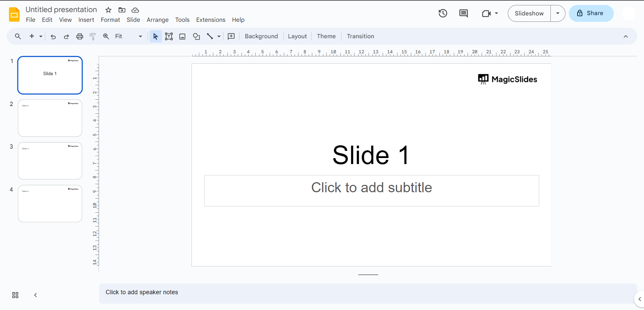The image size is (644, 310).
Task: Click the Share button
Action: 591,13
